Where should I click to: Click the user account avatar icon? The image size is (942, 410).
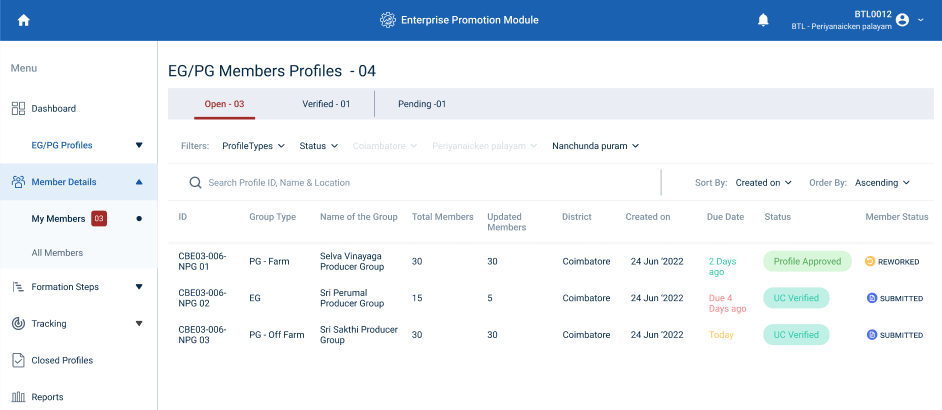pos(903,20)
